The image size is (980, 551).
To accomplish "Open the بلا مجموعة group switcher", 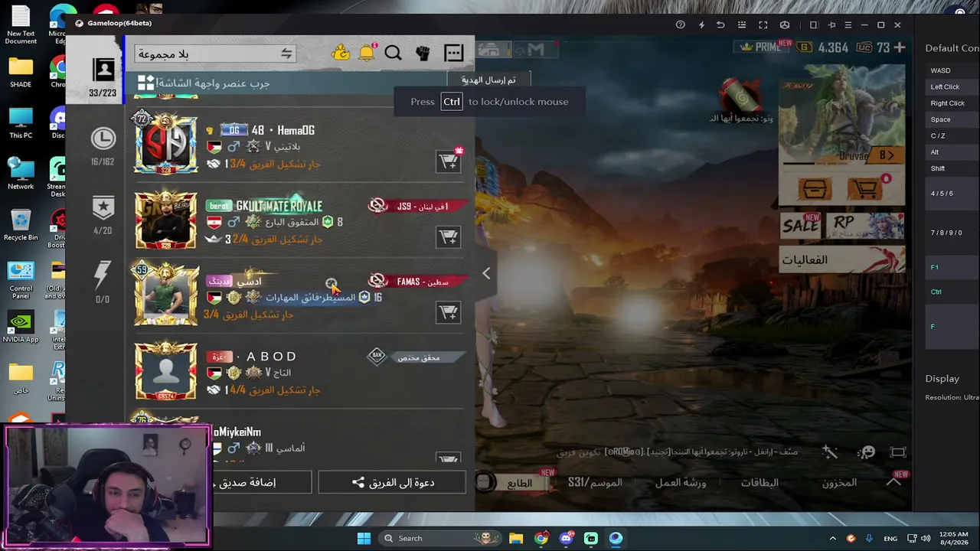I will coord(215,54).
